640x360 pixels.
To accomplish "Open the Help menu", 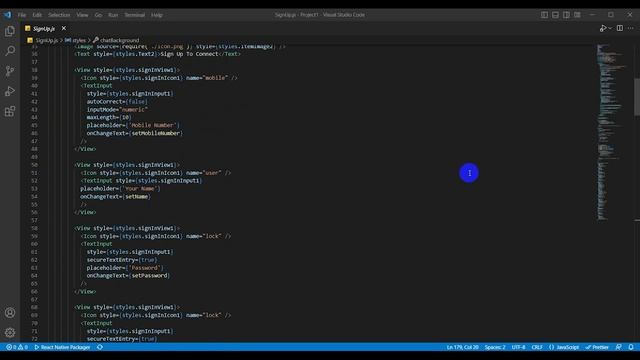I will click(x=157, y=15).
